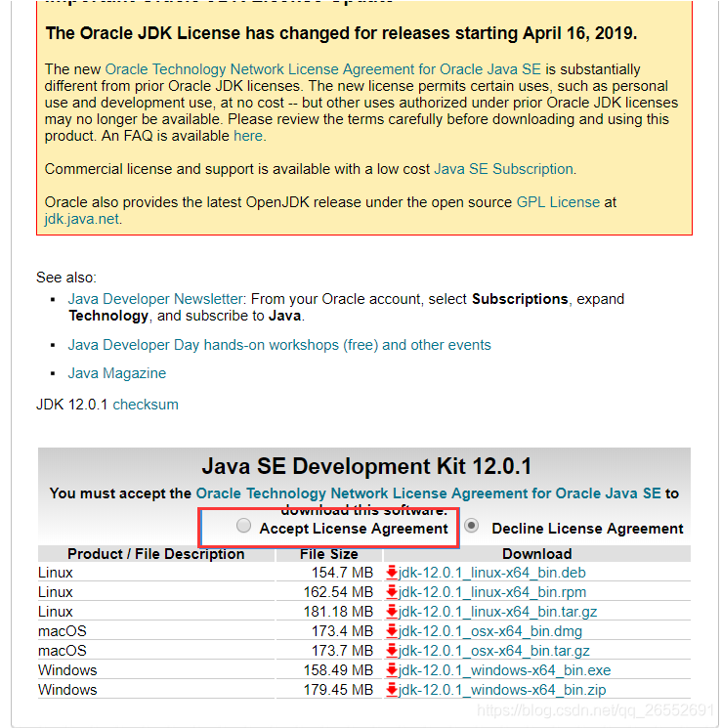Click the File Size column header
Screen dimensions: 722x728
coord(328,554)
